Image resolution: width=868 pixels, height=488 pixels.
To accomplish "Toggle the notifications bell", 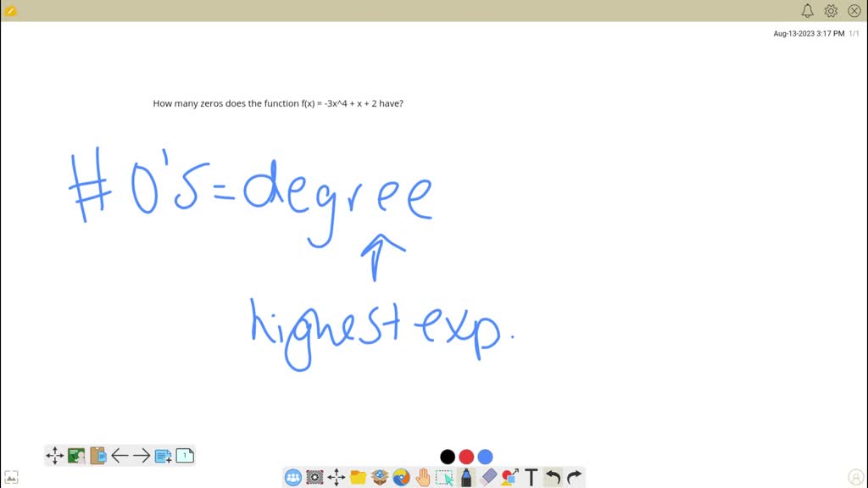I will (807, 10).
